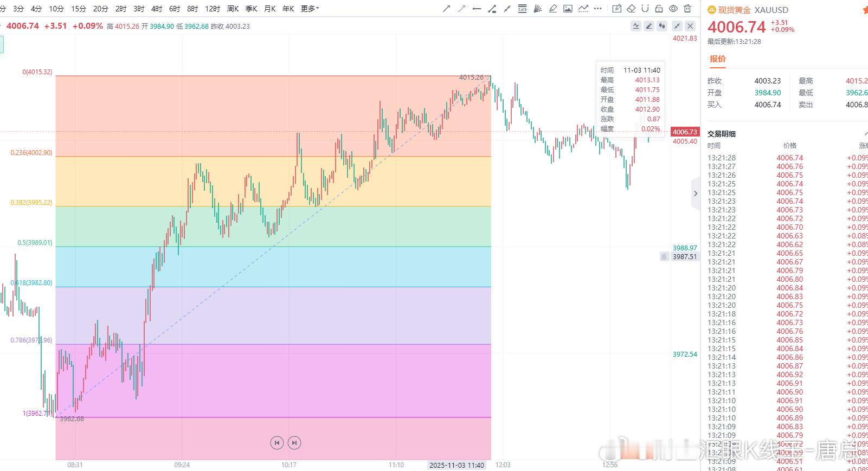Open the 月K monthly chart
Image resolution: width=868 pixels, height=471 pixels.
coord(270,9)
